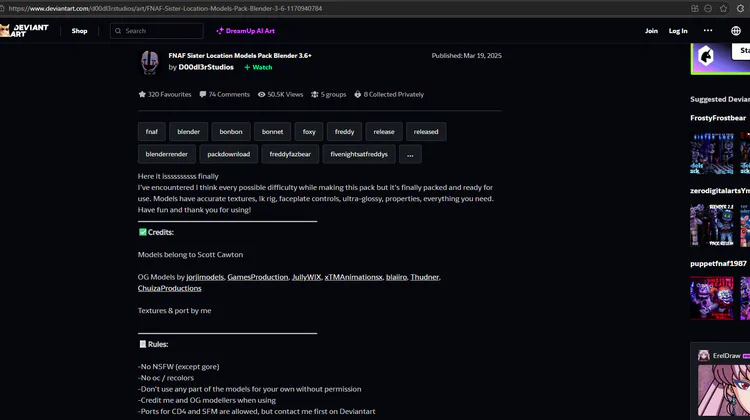Open the Thudner credit link
Image resolution: width=750 pixels, height=420 pixels.
424,277
